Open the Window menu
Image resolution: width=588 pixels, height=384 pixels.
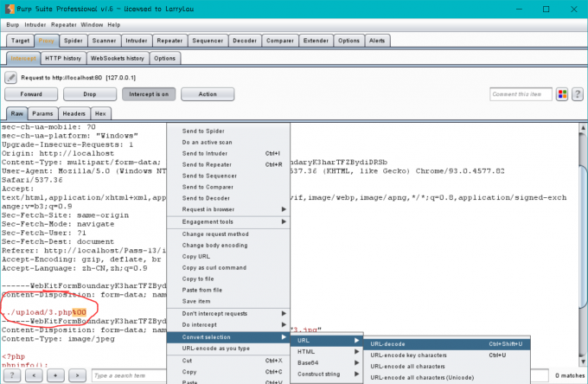(92, 25)
